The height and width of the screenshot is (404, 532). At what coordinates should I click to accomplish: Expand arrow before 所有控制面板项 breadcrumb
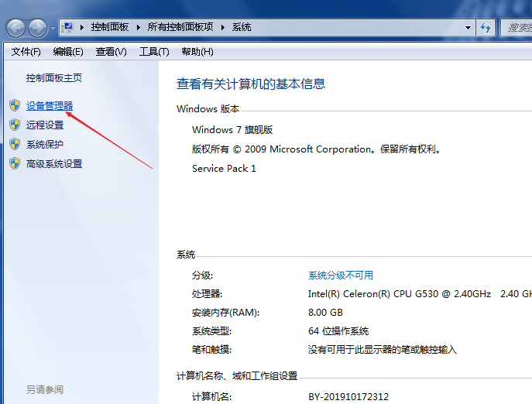pos(139,28)
